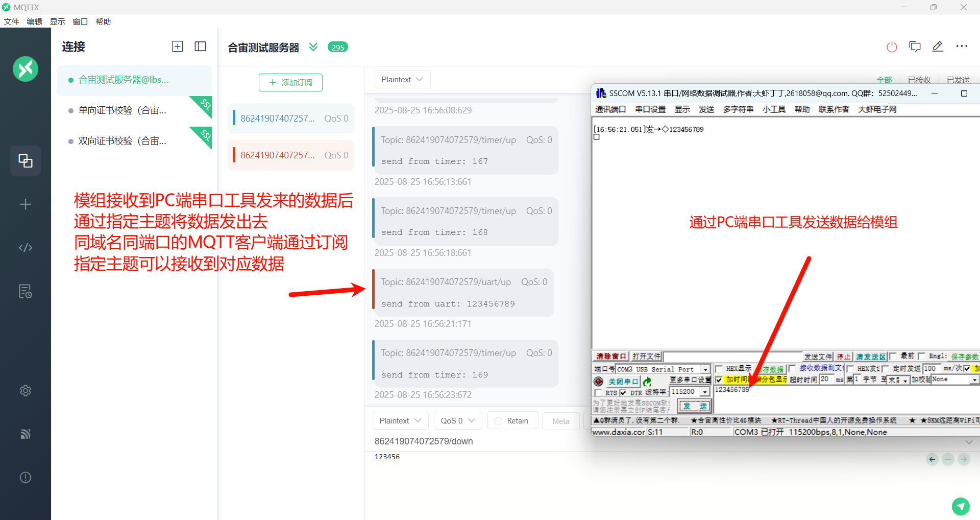Open the scripts code icon in sidebar
Image resolution: width=980 pixels, height=520 pixels.
pyautogui.click(x=26, y=248)
